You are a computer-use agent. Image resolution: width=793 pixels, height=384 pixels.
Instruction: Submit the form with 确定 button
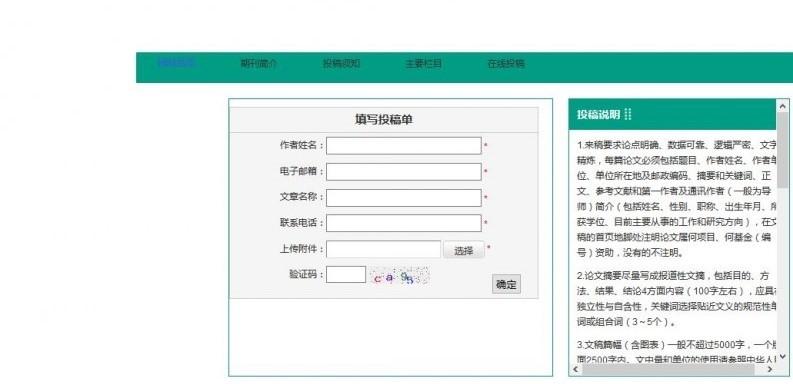[x=506, y=284]
